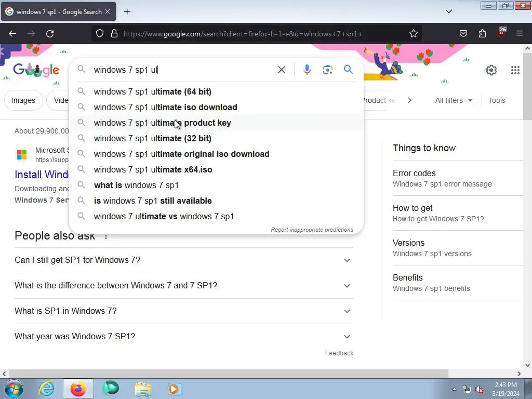
Task: Choose suggestion ultimate (64 bit)
Action: (216, 91)
